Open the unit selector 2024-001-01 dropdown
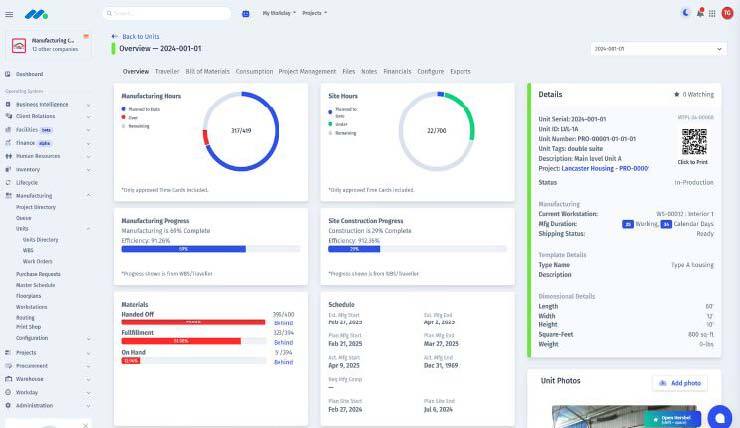Screen dimensions: 740x428 tap(658, 48)
